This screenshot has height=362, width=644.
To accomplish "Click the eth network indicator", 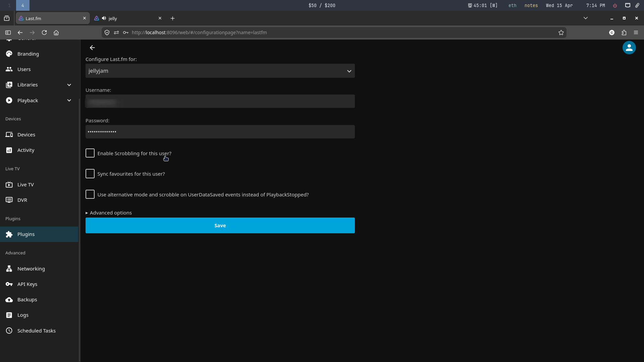I will coord(512,5).
